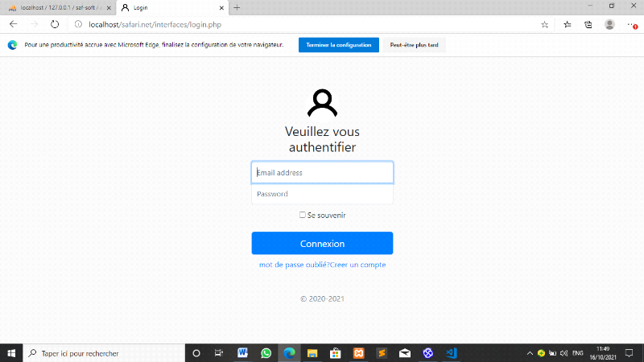
Task: Open File Explorer from taskbar
Action: tap(312, 353)
